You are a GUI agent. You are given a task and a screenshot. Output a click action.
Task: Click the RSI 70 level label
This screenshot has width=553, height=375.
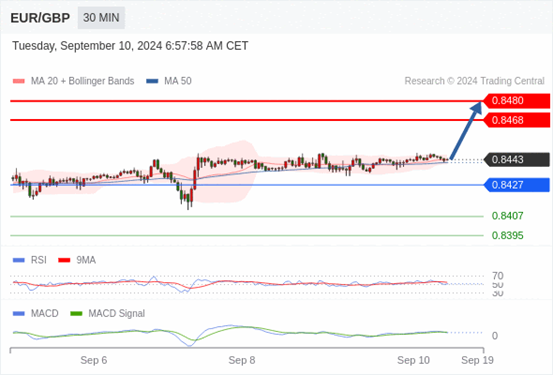[x=498, y=276]
